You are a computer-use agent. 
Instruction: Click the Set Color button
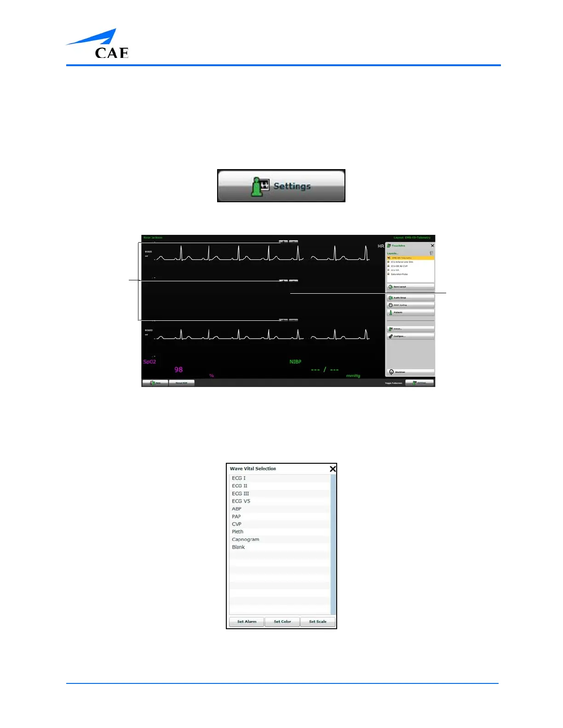pyautogui.click(x=282, y=622)
